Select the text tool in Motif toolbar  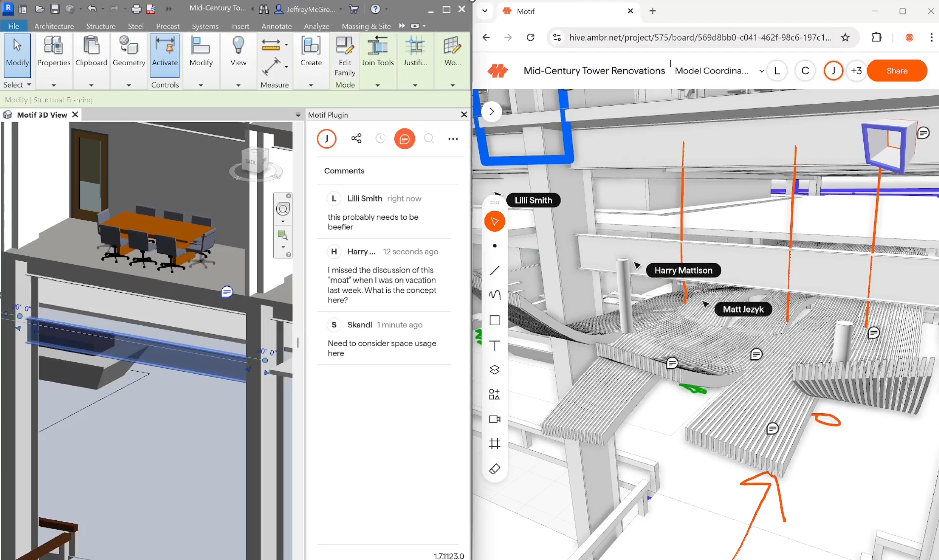point(495,345)
